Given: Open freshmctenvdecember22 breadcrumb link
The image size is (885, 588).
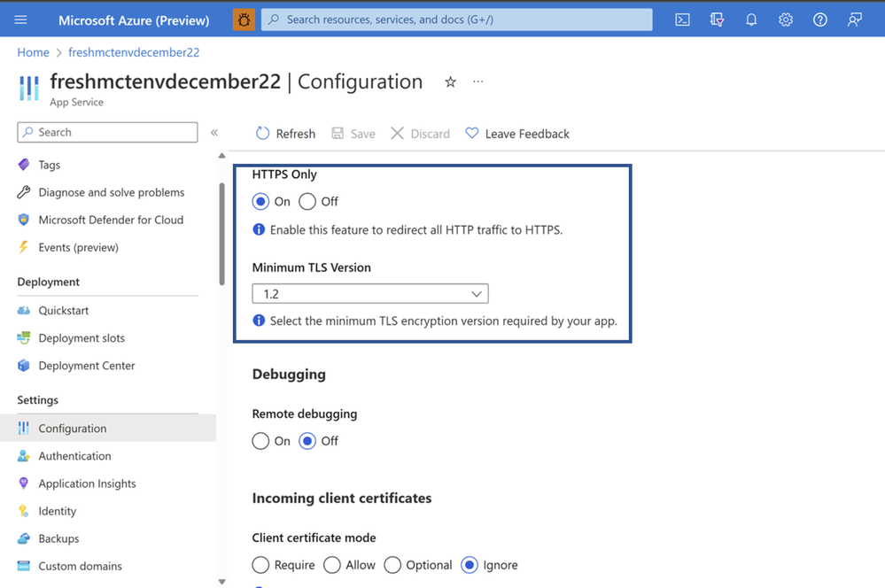Looking at the screenshot, I should 134,52.
